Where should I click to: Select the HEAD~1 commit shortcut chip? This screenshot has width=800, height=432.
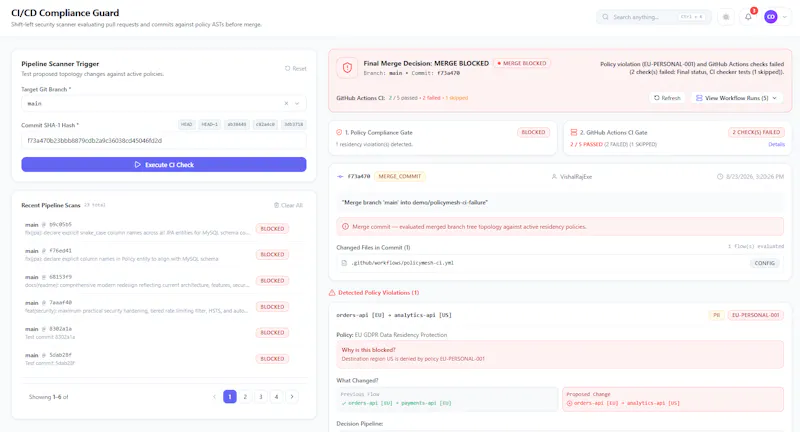pos(209,124)
